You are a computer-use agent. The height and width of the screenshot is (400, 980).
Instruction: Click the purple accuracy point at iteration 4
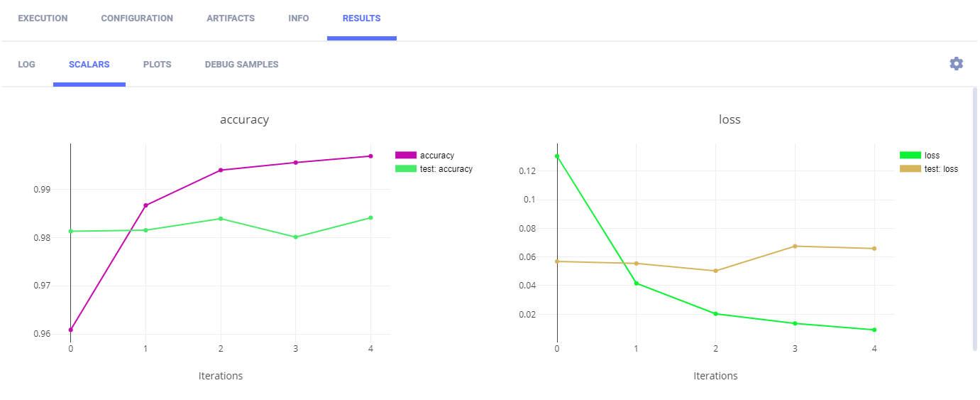click(370, 156)
